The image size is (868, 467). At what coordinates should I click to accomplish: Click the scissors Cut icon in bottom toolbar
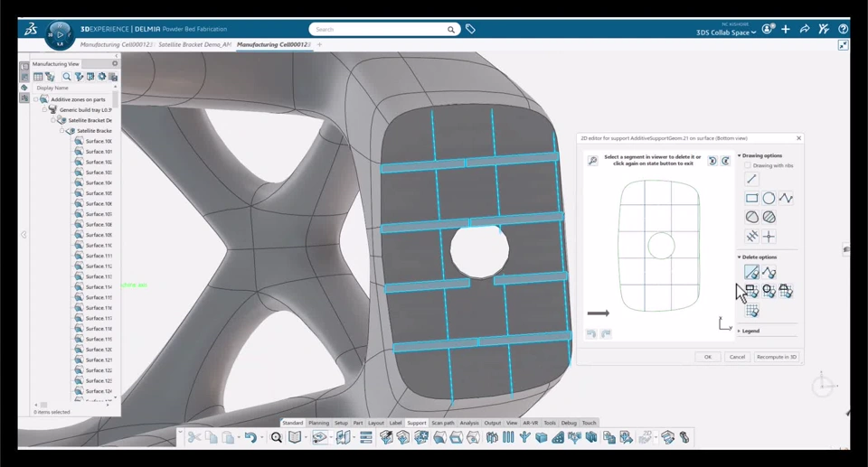click(193, 437)
